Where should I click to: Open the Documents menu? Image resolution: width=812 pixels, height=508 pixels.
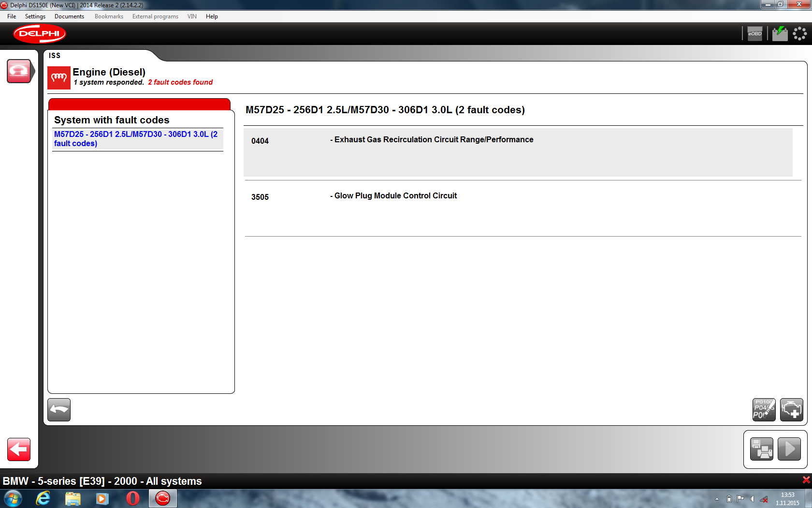click(69, 16)
